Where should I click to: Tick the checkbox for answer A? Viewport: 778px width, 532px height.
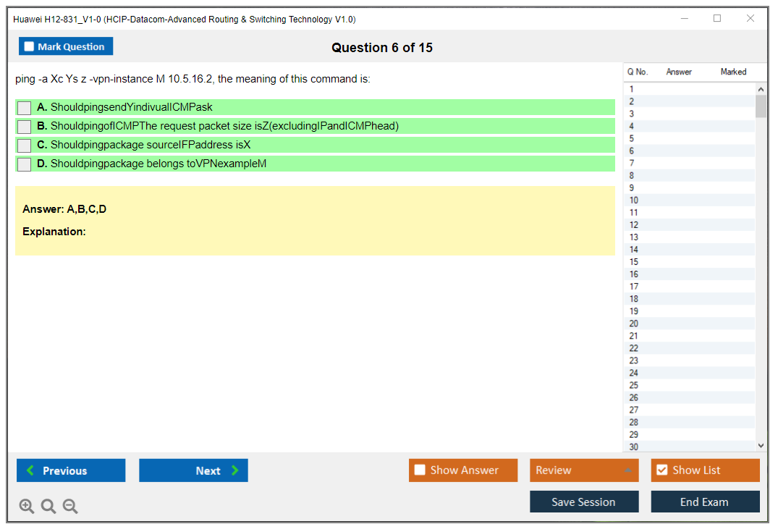[25, 108]
